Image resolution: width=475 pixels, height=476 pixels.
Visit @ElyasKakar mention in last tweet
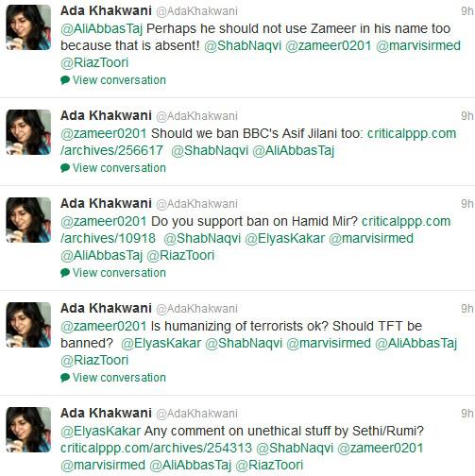(100, 431)
